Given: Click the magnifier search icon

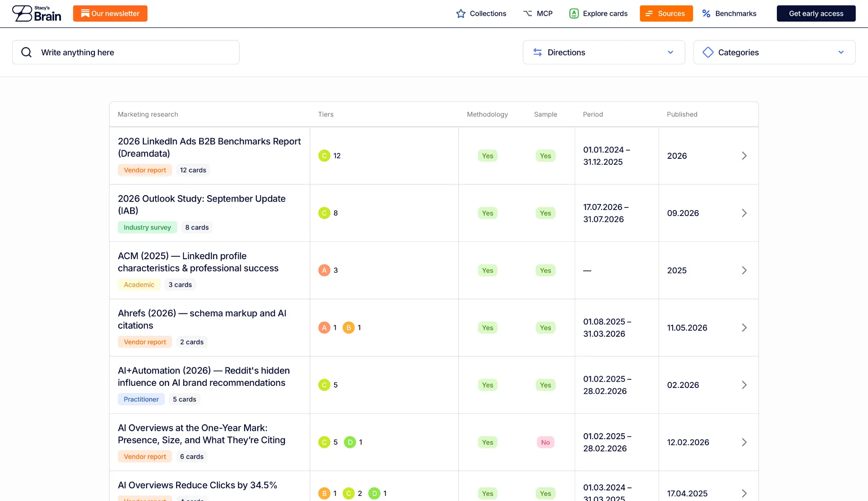Looking at the screenshot, I should click(27, 52).
